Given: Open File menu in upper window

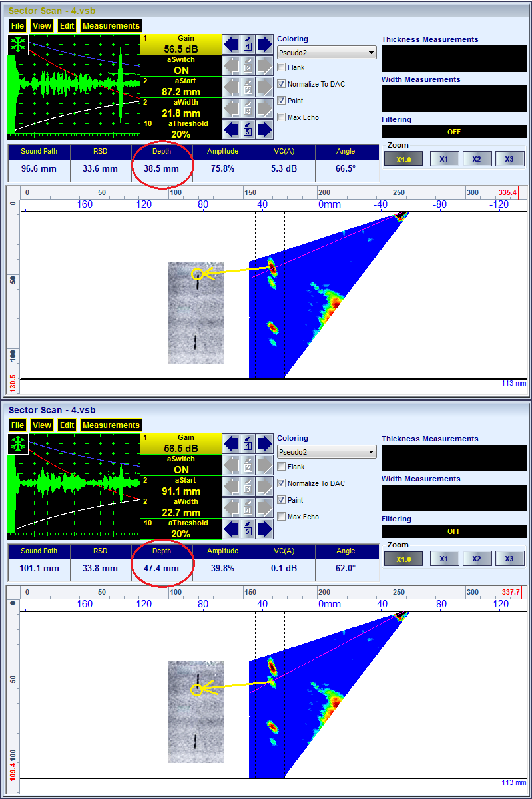Looking at the screenshot, I should click(x=17, y=26).
